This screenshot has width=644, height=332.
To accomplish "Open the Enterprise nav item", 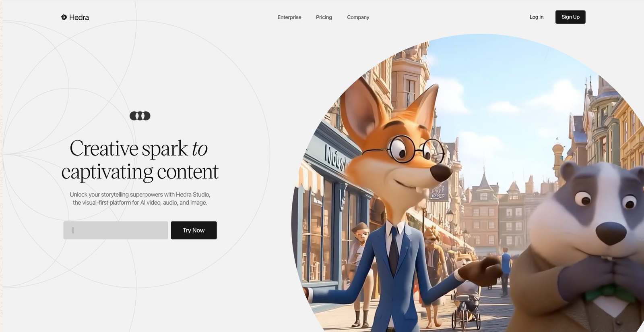I will (289, 17).
